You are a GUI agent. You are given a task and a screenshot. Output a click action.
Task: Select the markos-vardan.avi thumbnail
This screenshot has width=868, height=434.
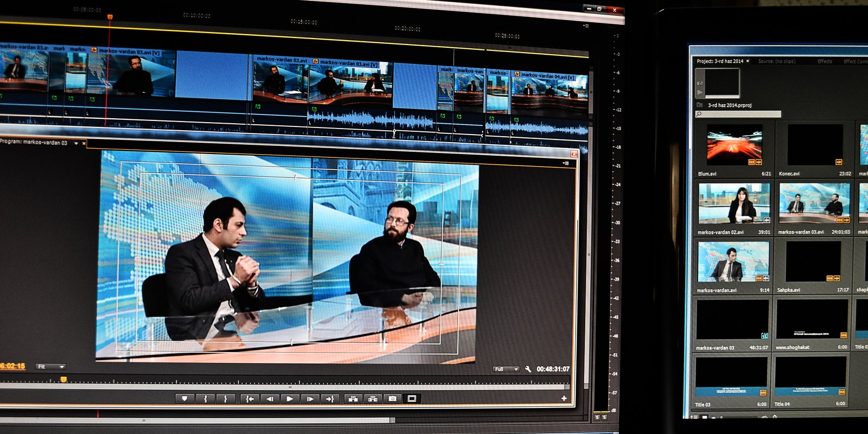point(733,261)
